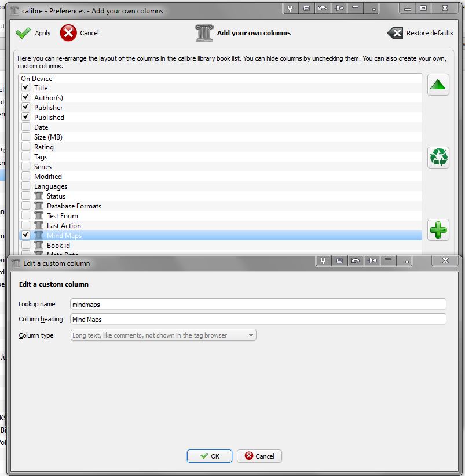Select Test Enum pillar icon
Screen dimensions: 465x476
pyautogui.click(x=39, y=215)
